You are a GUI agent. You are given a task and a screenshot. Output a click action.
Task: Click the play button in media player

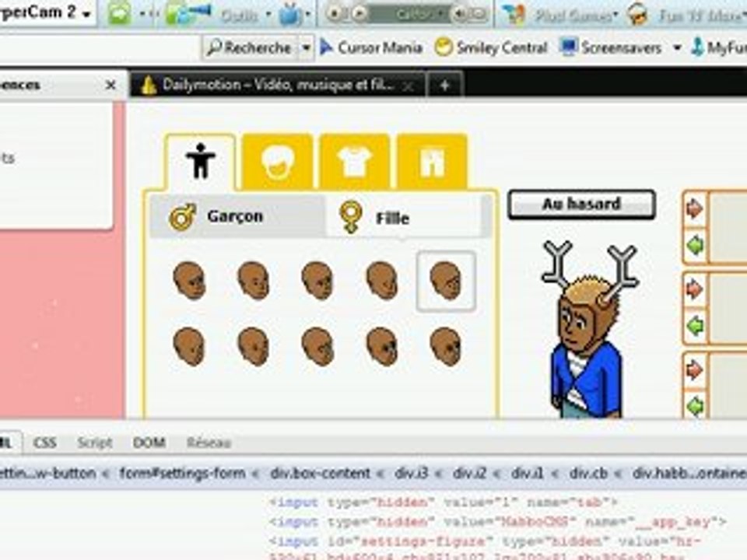point(359,13)
